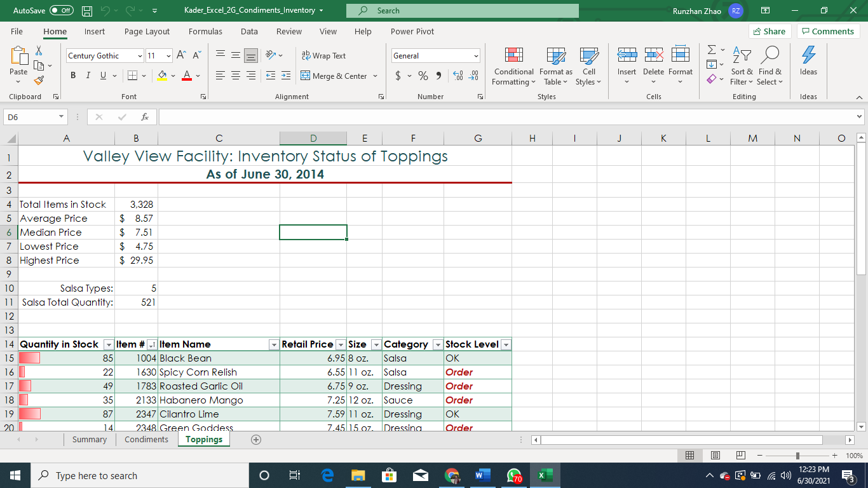Open the File tab
Viewport: 868px width, 488px height.
coord(17,31)
